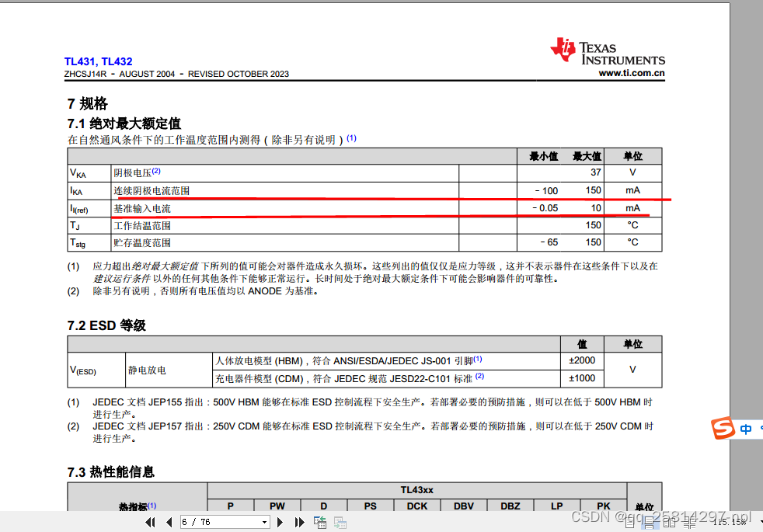Open the zoom level dropdown arrow
This screenshot has height=532, width=763.
tap(760, 522)
